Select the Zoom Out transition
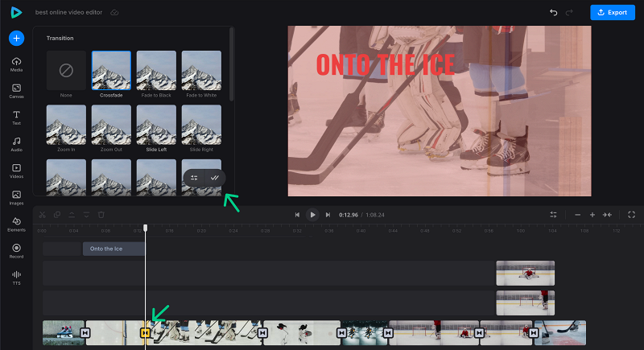Screen dimensions: 644x350 point(111,125)
